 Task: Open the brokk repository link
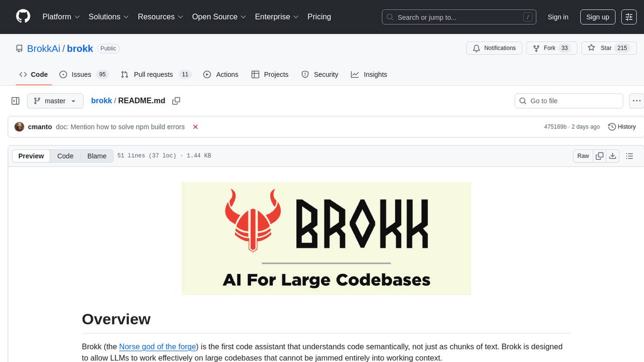pyautogui.click(x=80, y=48)
